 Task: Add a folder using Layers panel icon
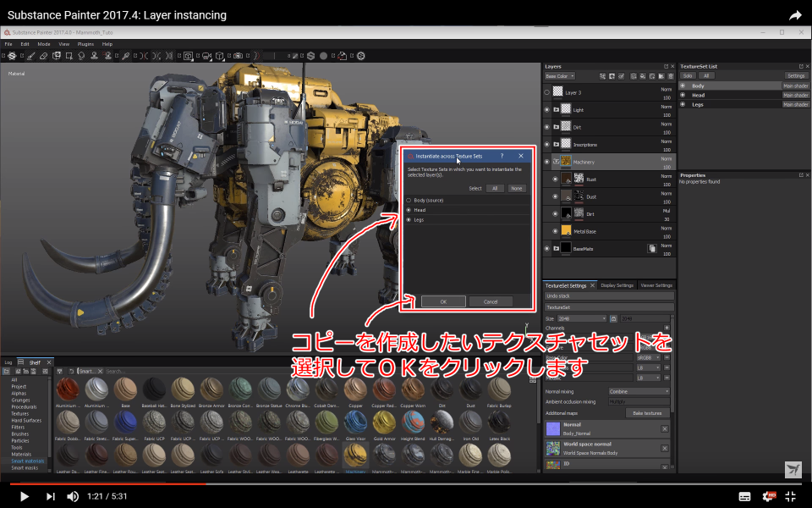[x=661, y=76]
